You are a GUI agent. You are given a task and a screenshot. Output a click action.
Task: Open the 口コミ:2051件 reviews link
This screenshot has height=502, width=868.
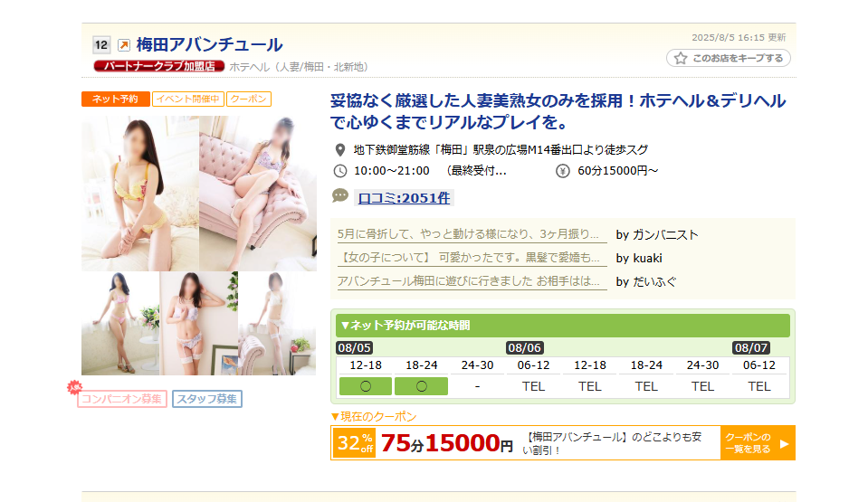point(404,198)
